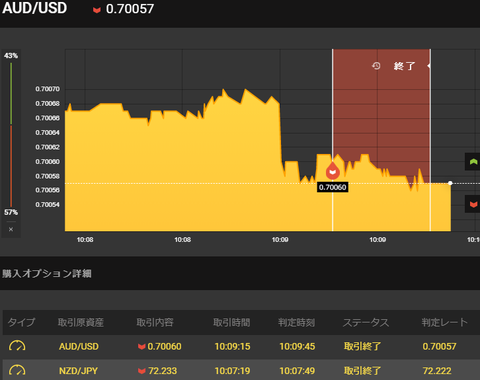
Task: Click the gauge icon in AUD/USD row
Action: pos(17,346)
